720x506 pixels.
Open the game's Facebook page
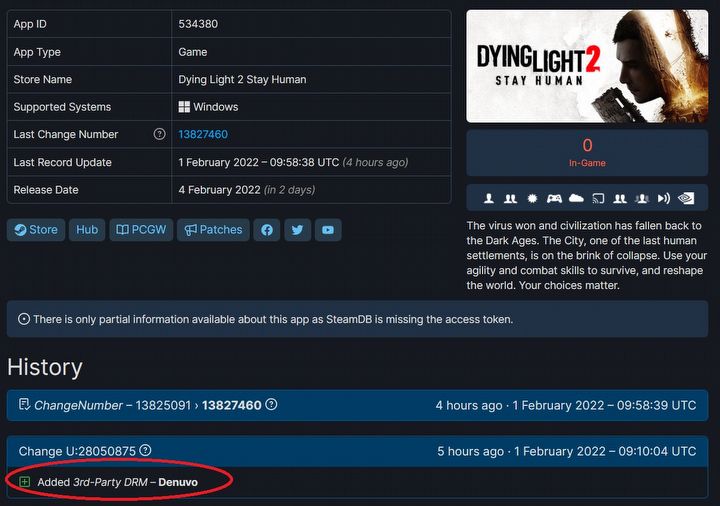coord(267,230)
